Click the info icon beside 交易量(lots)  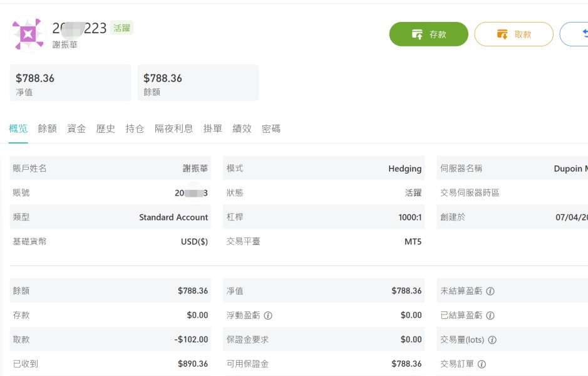(x=492, y=340)
